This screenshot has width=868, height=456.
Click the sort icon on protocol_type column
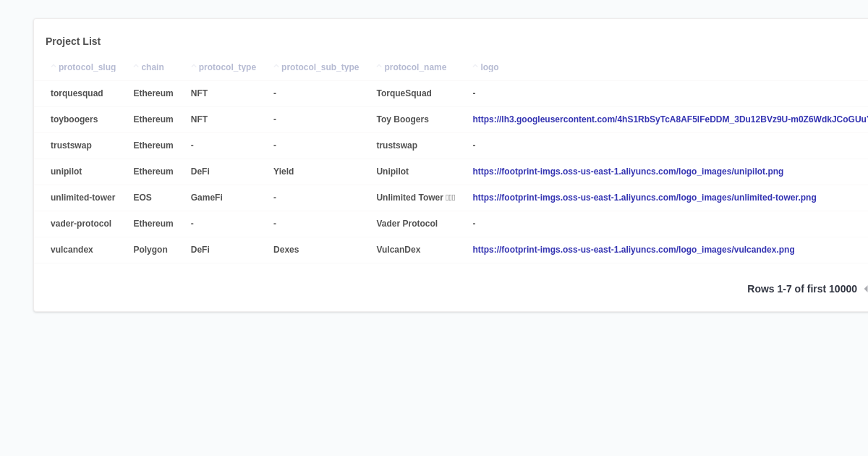(195, 67)
